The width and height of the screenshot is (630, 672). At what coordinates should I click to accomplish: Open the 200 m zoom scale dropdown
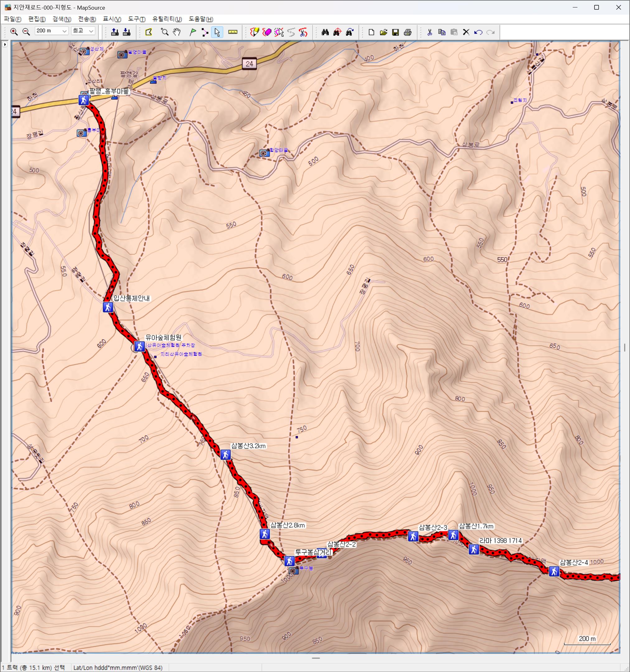pos(64,31)
